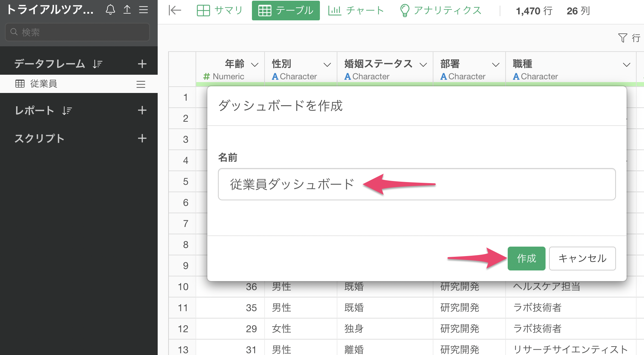Sort the データフレーム list
The image size is (644, 355).
pyautogui.click(x=97, y=64)
